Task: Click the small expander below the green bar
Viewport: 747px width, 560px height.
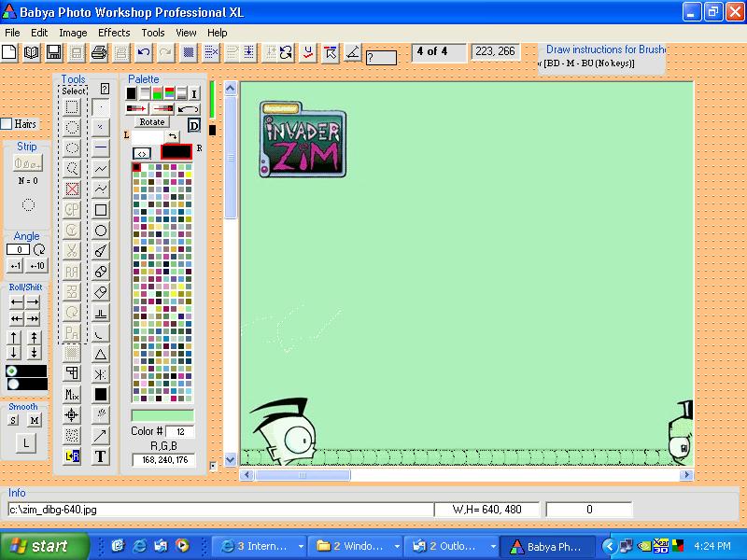Action: click(x=213, y=466)
